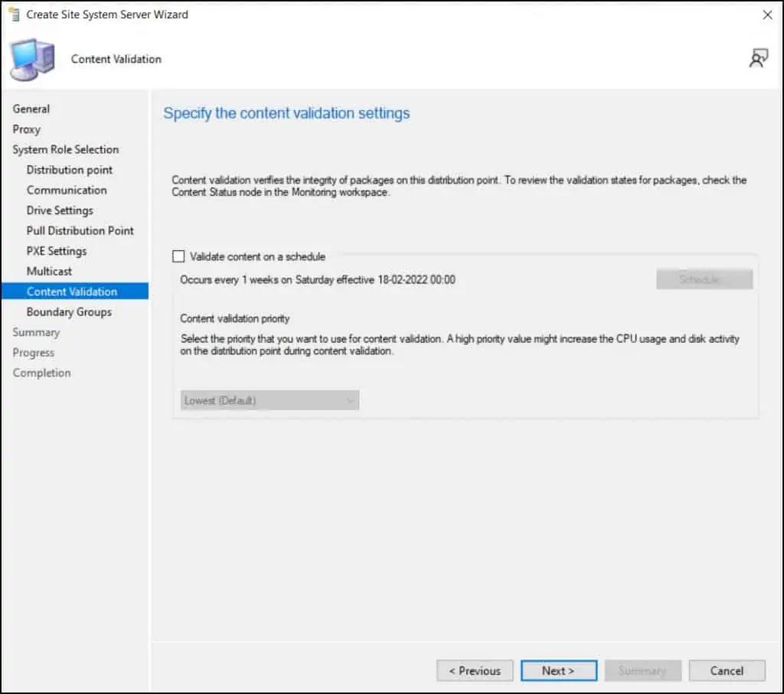Screen dimensions: 784x694
Task: Go to the General wizard page
Action: coord(31,109)
